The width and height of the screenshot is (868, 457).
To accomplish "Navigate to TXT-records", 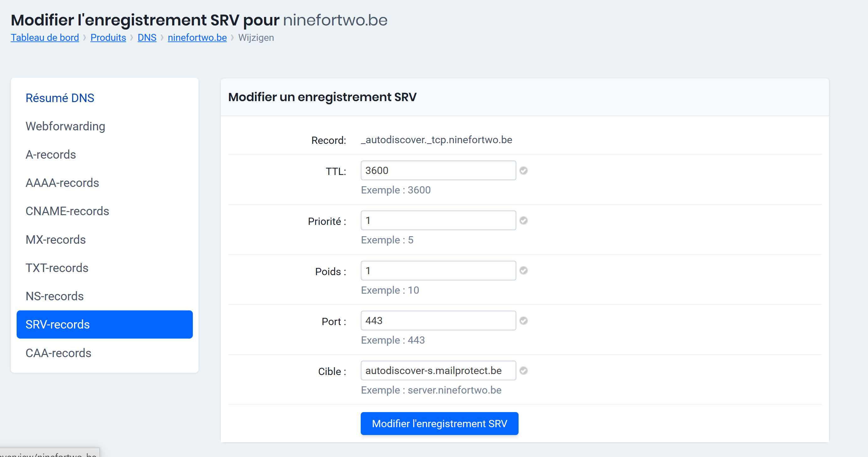I will (x=56, y=268).
